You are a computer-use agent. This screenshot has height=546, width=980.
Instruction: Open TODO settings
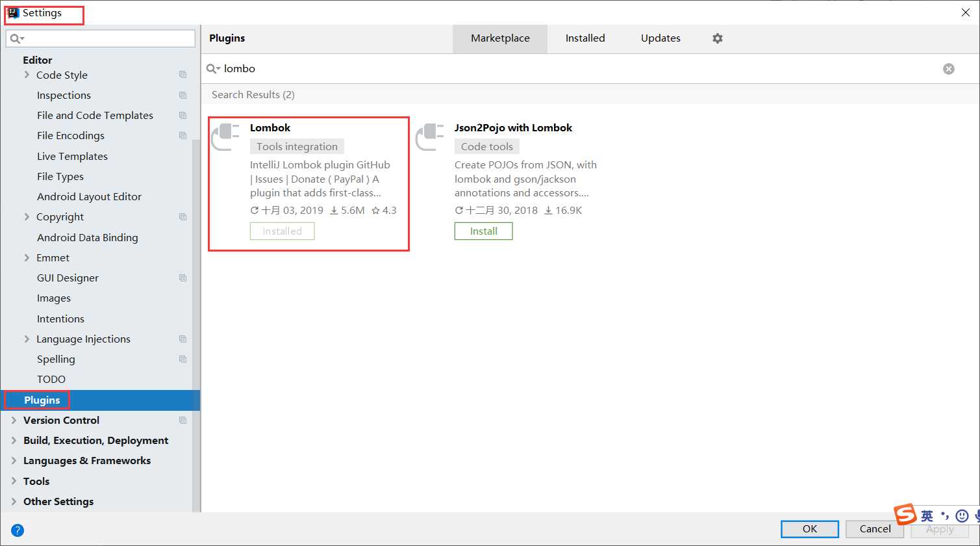[51, 380]
